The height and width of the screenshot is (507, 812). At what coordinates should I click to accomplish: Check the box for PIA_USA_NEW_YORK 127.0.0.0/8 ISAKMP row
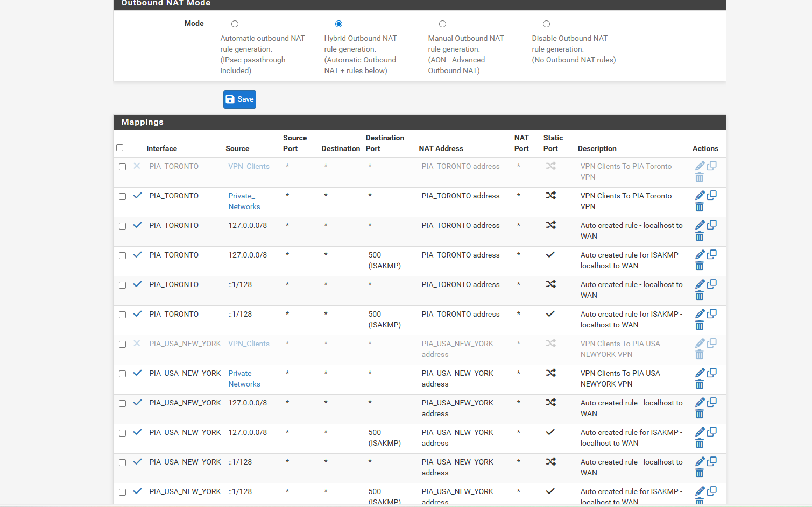[x=122, y=433]
